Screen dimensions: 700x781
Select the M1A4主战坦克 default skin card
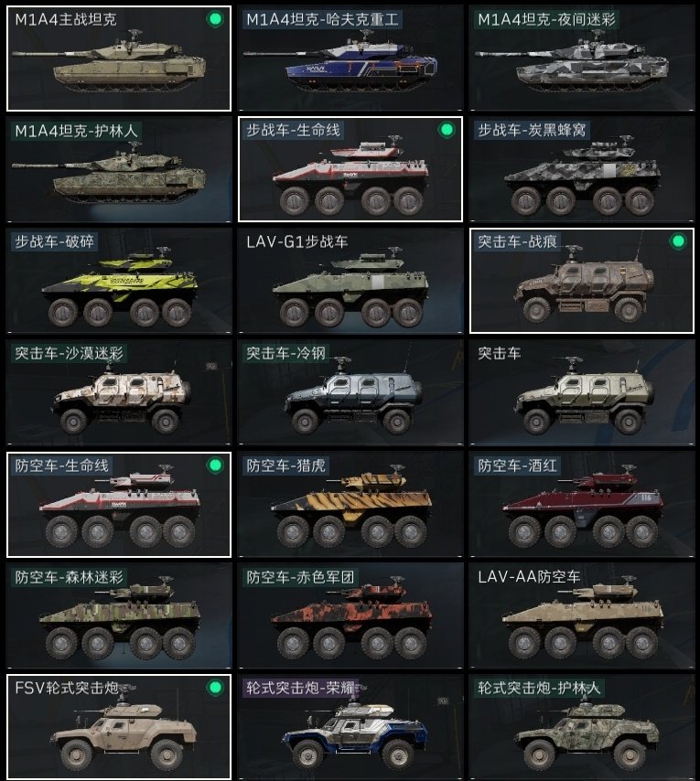tap(119, 59)
